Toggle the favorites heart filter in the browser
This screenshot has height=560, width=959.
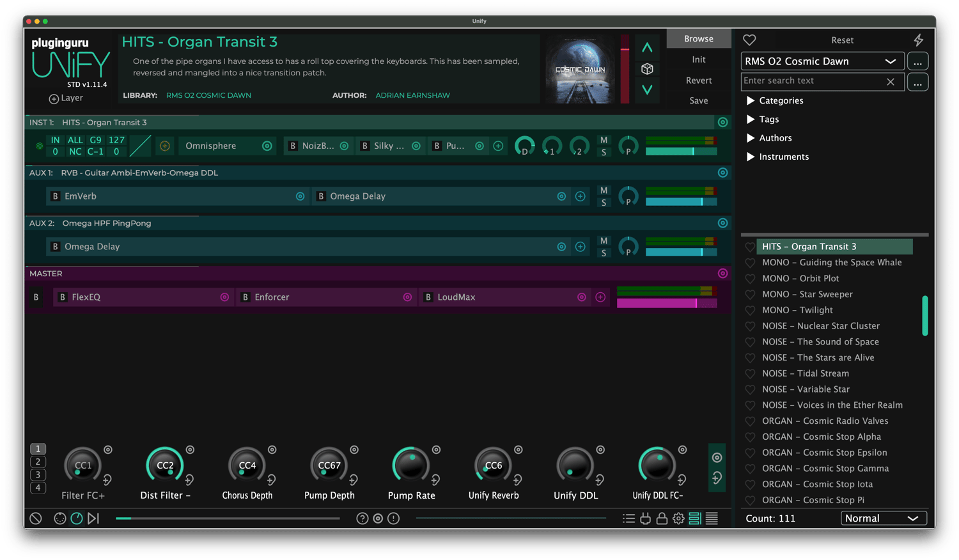(x=749, y=40)
